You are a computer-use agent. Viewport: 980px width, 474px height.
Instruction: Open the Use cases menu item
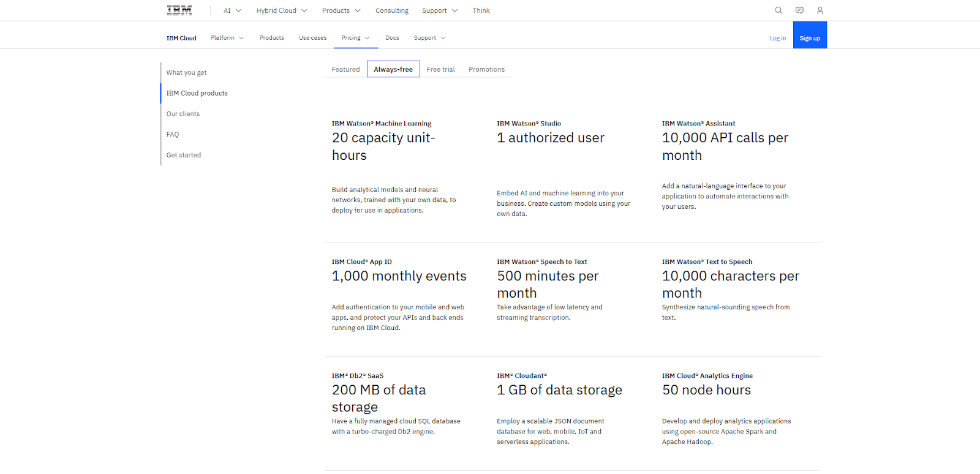click(x=312, y=38)
